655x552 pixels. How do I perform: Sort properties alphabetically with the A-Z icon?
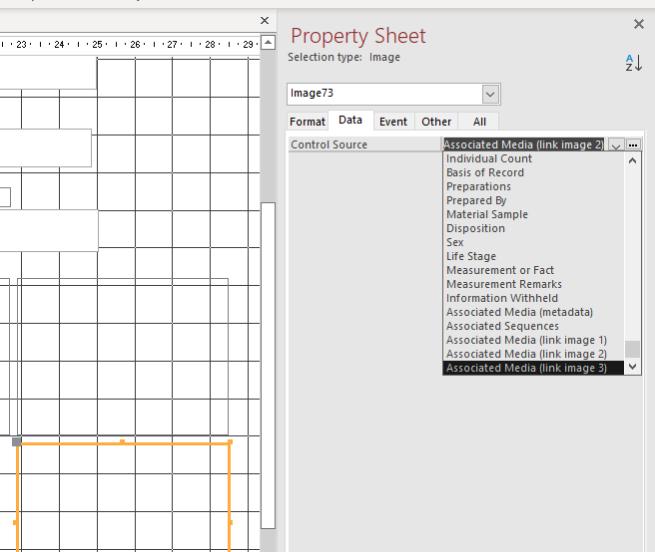pos(633,63)
